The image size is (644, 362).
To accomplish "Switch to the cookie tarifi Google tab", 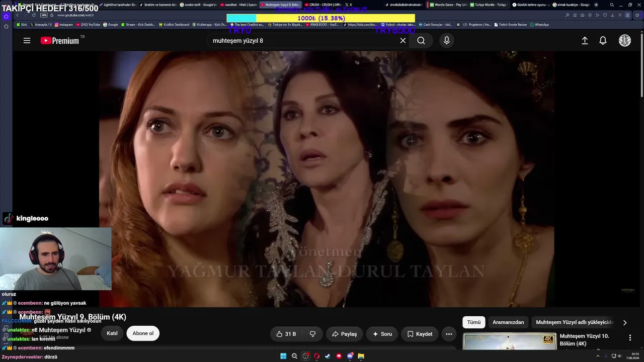I will 198,5.
